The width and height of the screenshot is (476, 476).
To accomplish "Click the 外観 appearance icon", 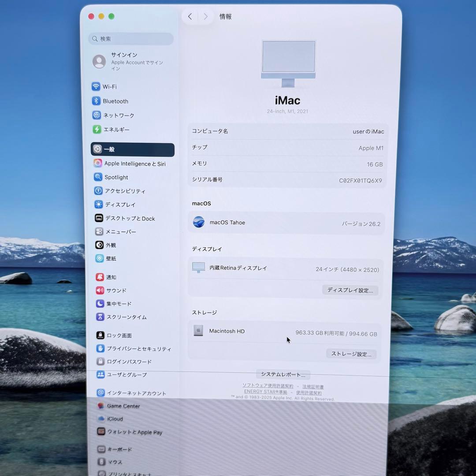I will (x=100, y=245).
